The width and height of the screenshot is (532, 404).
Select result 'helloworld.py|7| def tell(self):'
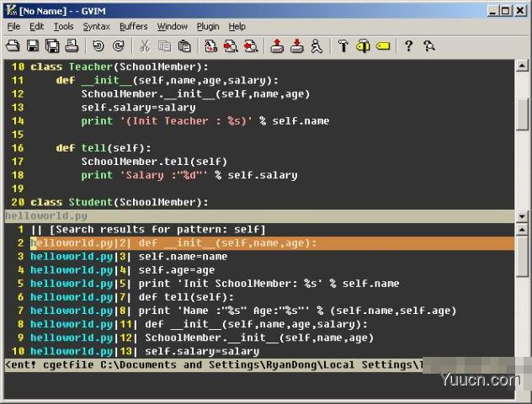(x=259, y=297)
